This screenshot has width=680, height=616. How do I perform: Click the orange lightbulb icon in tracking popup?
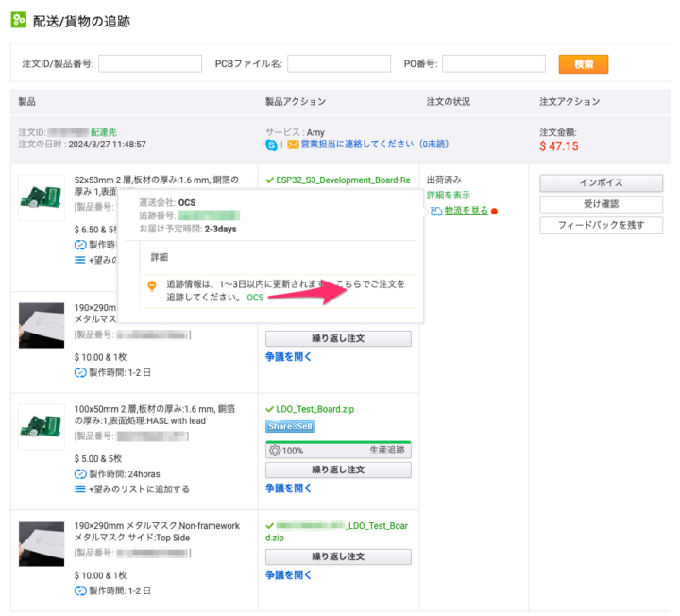pos(151,285)
